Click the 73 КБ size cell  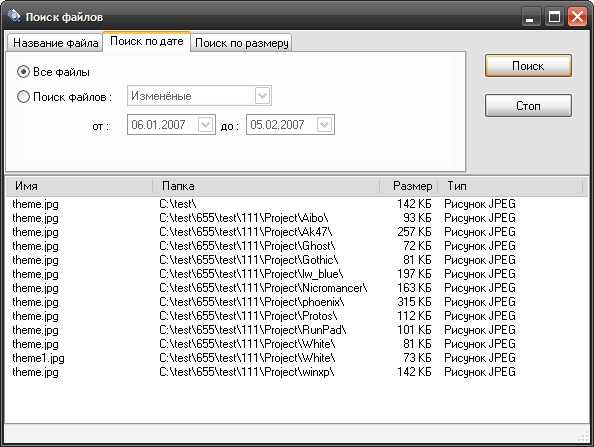417,358
